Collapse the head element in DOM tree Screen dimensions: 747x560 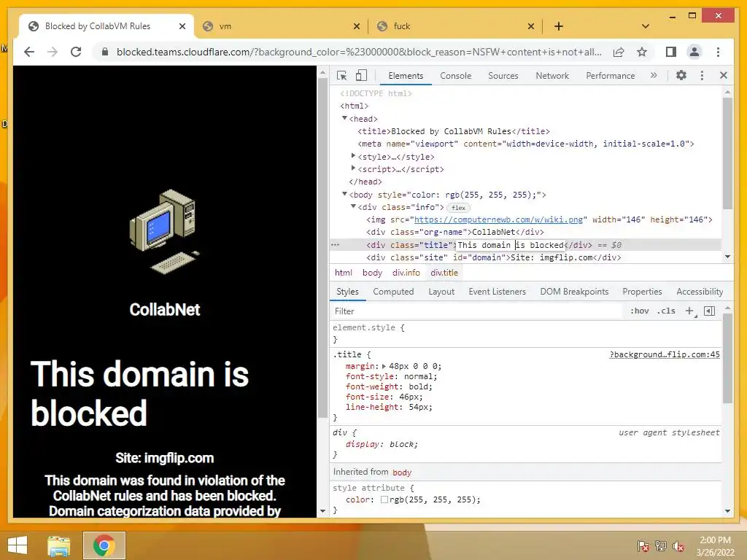(344, 118)
